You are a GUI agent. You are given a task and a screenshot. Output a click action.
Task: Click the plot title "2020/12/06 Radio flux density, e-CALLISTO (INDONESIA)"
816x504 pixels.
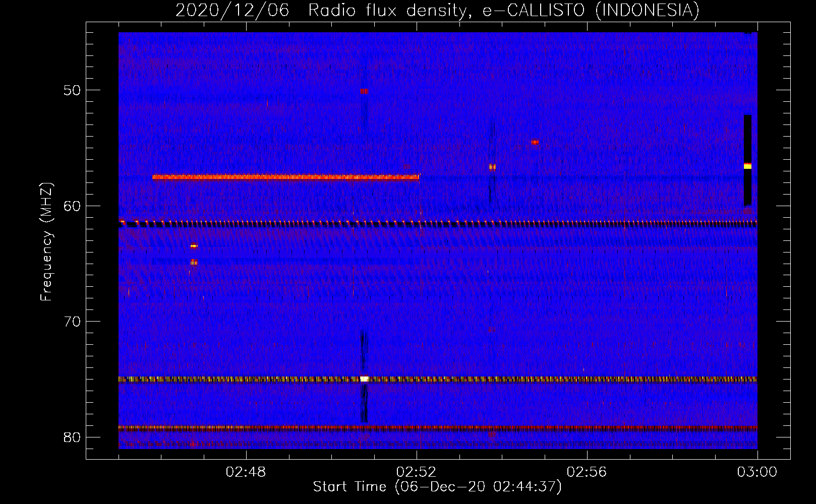437,10
